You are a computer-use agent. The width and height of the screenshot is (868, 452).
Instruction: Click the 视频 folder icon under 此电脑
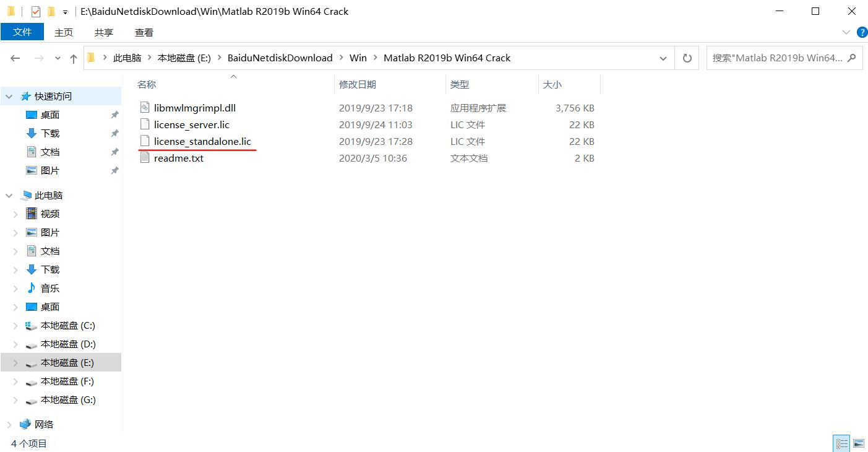32,214
